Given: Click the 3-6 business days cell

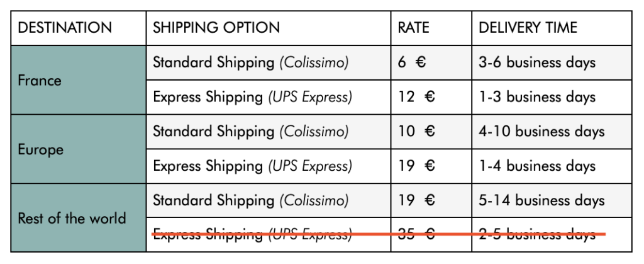Looking at the screenshot, I should [552, 63].
